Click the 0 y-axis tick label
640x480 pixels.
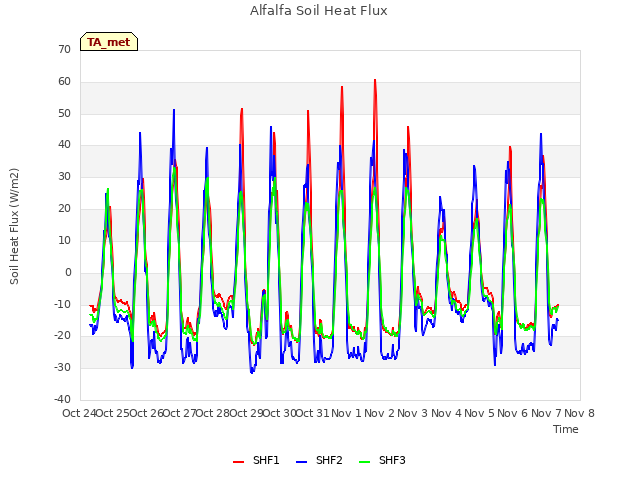tap(68, 273)
